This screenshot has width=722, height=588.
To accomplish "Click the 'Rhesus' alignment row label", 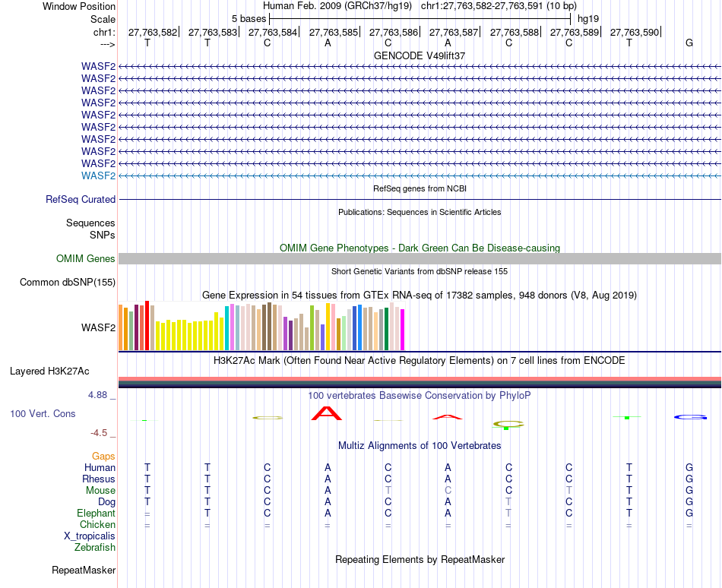I will (99, 479).
